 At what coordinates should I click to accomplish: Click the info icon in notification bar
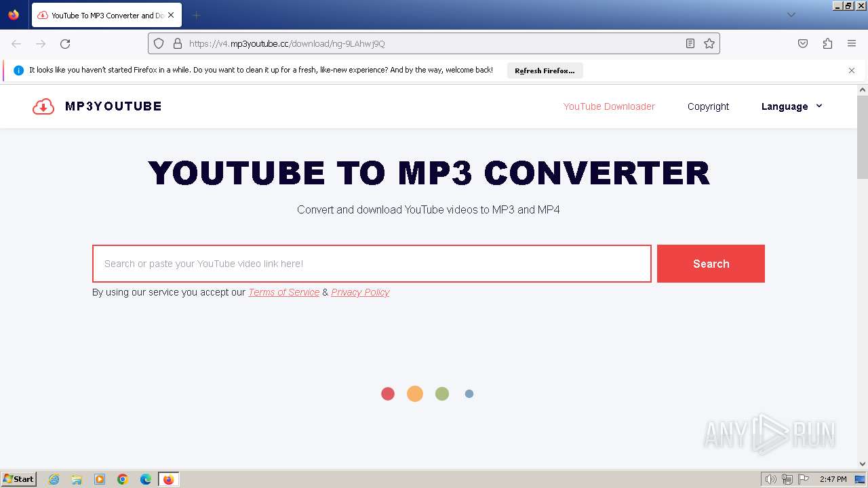(18, 70)
